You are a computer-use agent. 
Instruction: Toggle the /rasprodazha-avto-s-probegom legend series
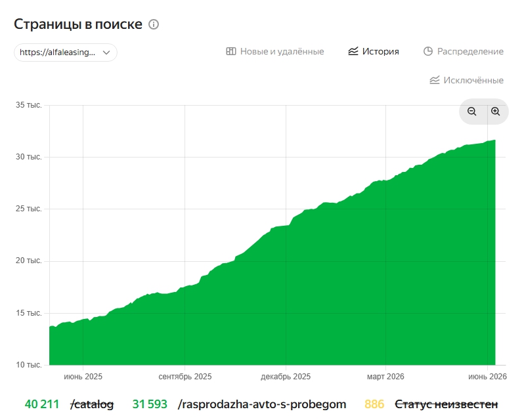pos(262,404)
